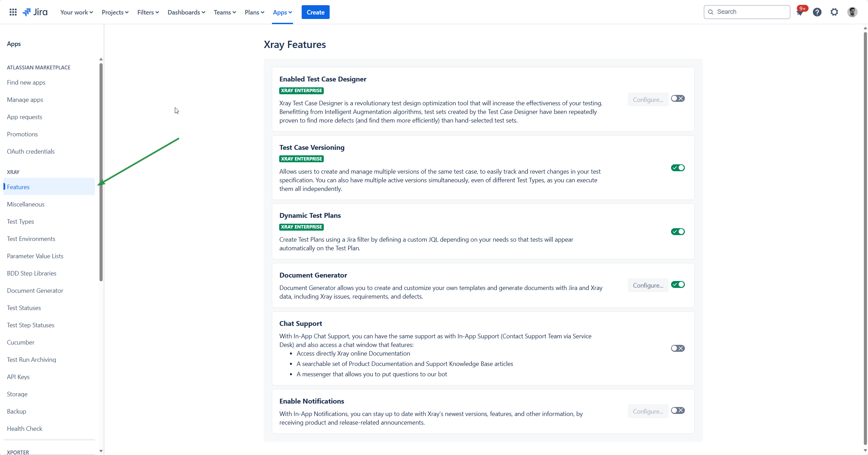Open the user profile avatar
The width and height of the screenshot is (868, 455).
click(852, 12)
